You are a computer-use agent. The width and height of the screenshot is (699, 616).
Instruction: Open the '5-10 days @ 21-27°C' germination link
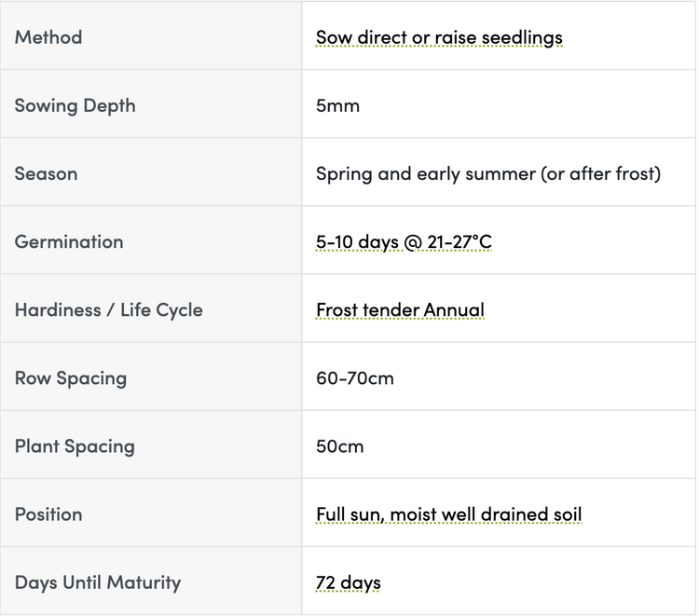coord(404,242)
